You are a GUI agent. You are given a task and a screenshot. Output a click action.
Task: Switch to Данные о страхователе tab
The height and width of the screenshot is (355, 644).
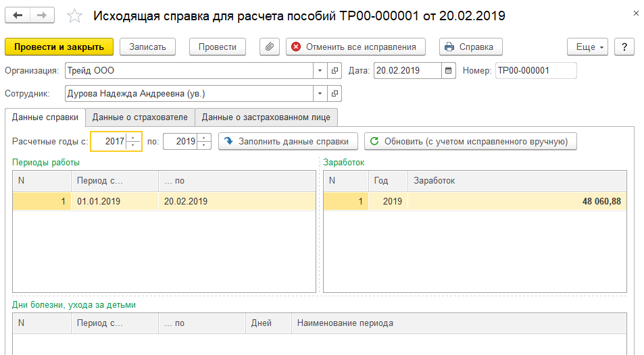(x=140, y=117)
